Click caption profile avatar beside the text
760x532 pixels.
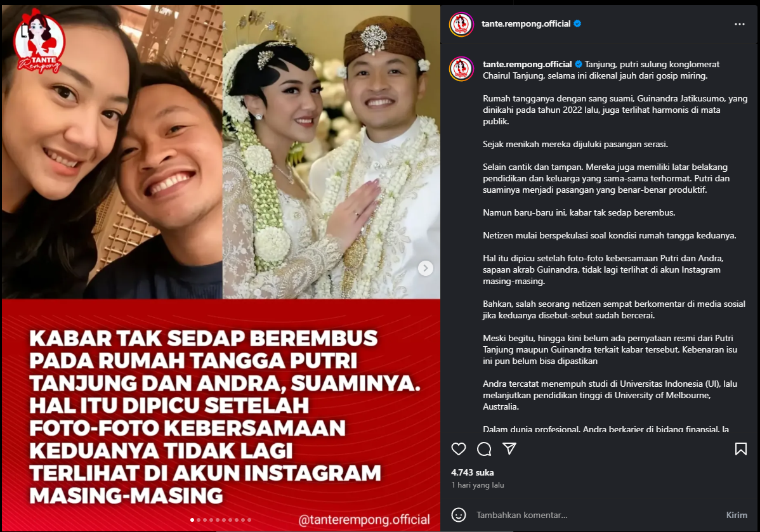click(461, 68)
